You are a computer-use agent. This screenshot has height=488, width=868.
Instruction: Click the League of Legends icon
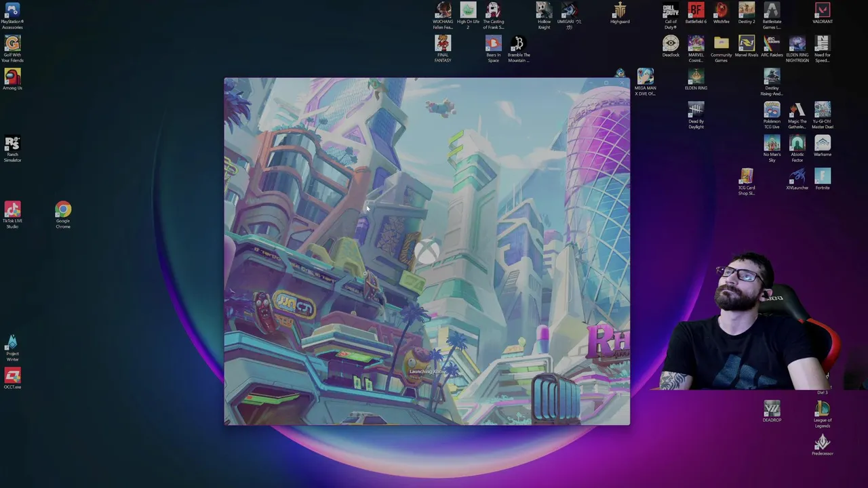point(823,415)
